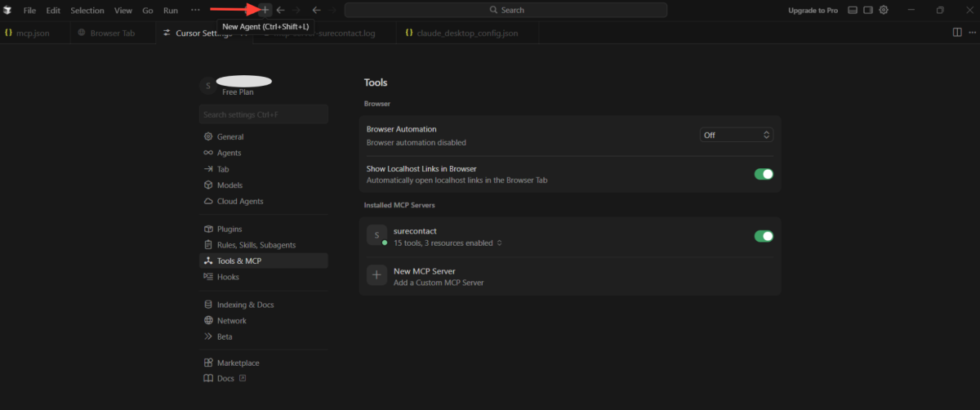
Task: Click the New Agent plus icon
Action: click(x=265, y=10)
